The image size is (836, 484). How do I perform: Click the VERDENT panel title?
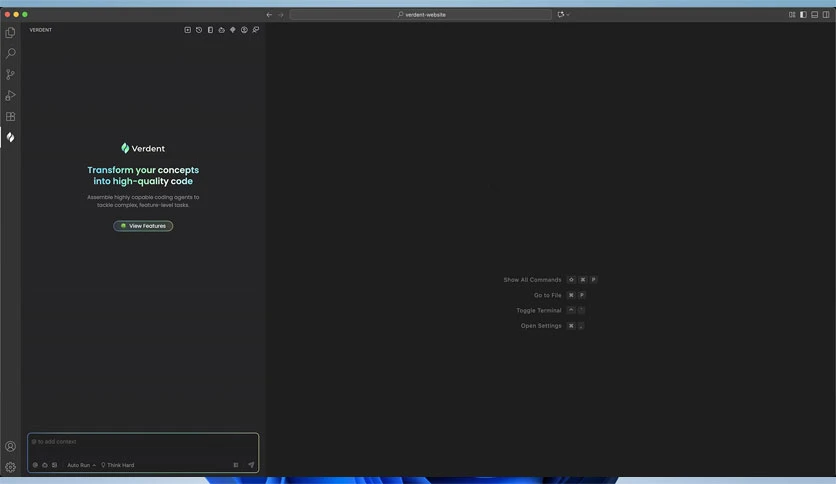pyautogui.click(x=41, y=30)
